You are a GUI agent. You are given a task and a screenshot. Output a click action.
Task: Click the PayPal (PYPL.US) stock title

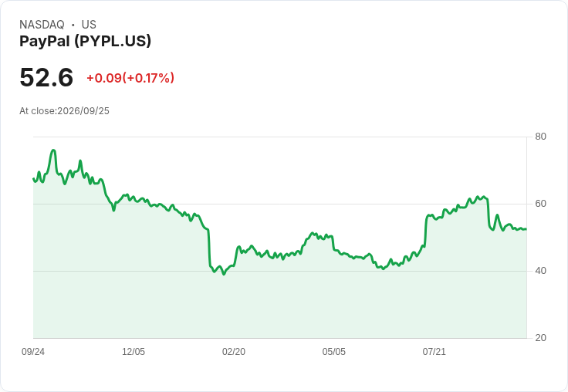click(85, 41)
